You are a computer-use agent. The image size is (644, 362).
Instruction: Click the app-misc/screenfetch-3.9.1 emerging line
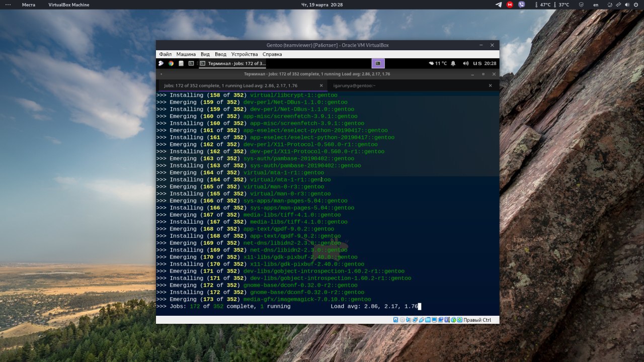click(x=257, y=116)
